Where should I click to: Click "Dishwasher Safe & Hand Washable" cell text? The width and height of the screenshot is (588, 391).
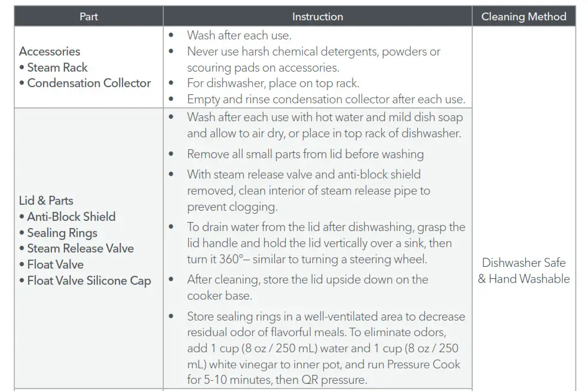[x=523, y=270]
